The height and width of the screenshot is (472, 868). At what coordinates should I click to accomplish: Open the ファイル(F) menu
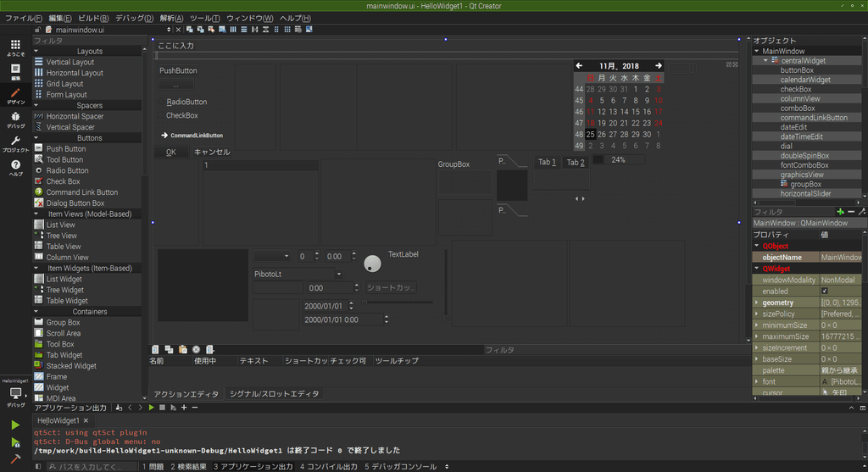pos(23,19)
